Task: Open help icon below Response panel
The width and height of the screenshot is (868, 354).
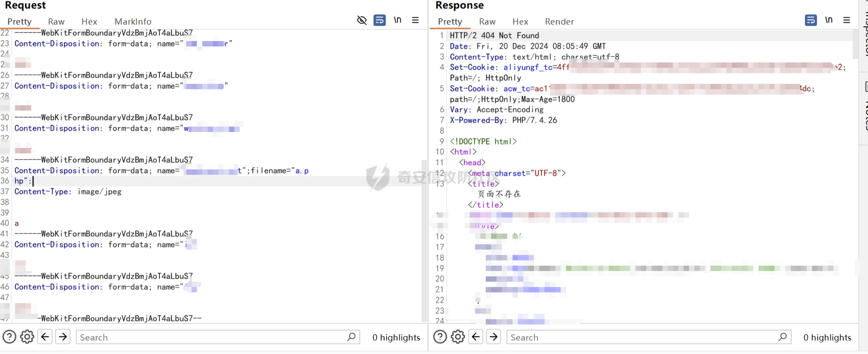Action: point(440,337)
